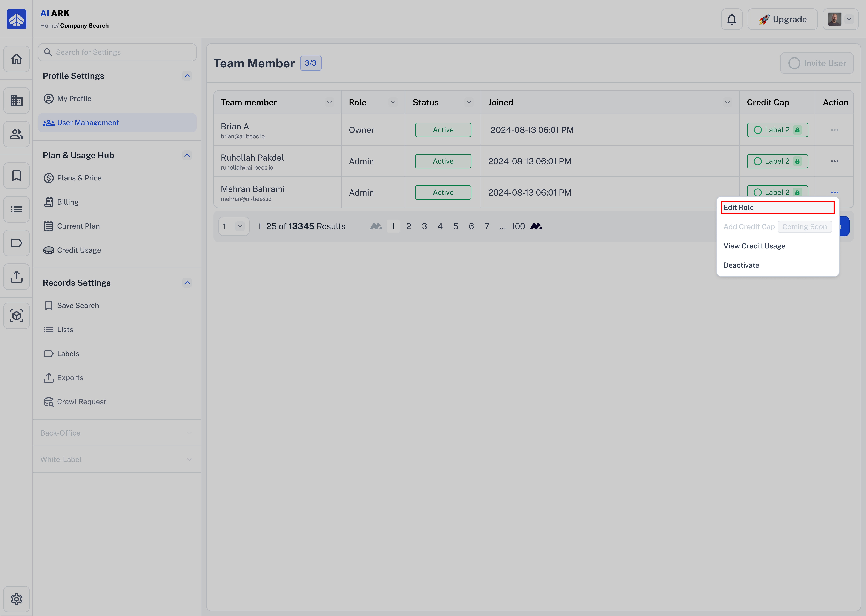Click the User Management group icon
This screenshot has width=866, height=616.
[49, 123]
